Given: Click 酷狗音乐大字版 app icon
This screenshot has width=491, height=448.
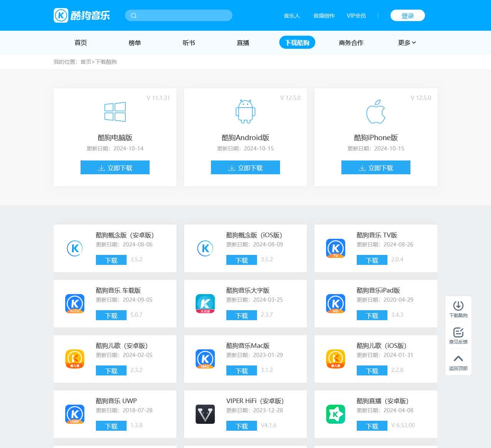Looking at the screenshot, I should click(x=205, y=304).
